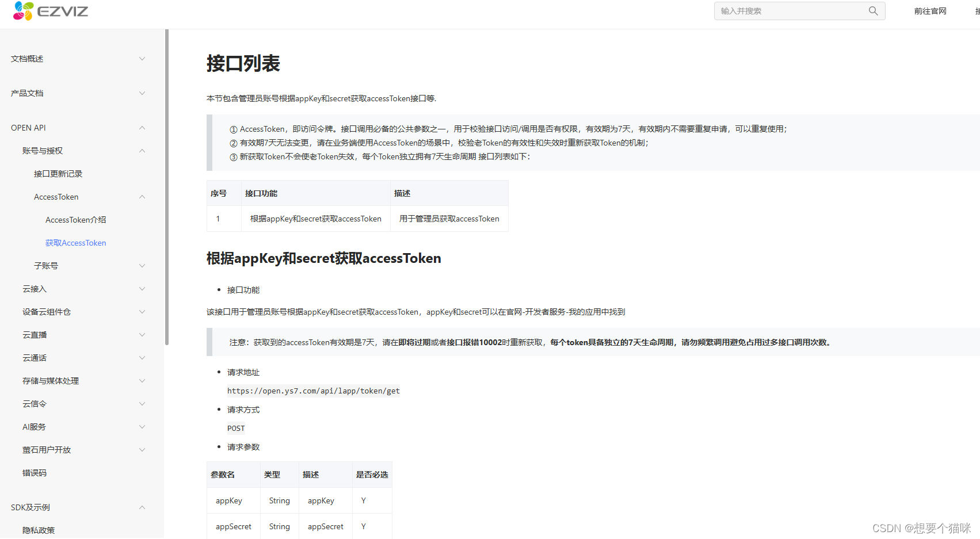This screenshot has height=539, width=980.
Task: Open 隐私政策 page
Action: tap(39, 530)
